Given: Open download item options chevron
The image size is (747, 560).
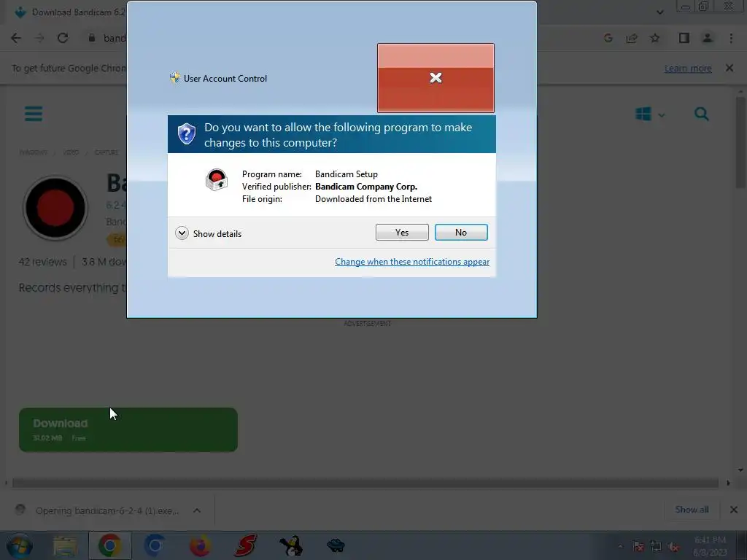Looking at the screenshot, I should (197, 510).
